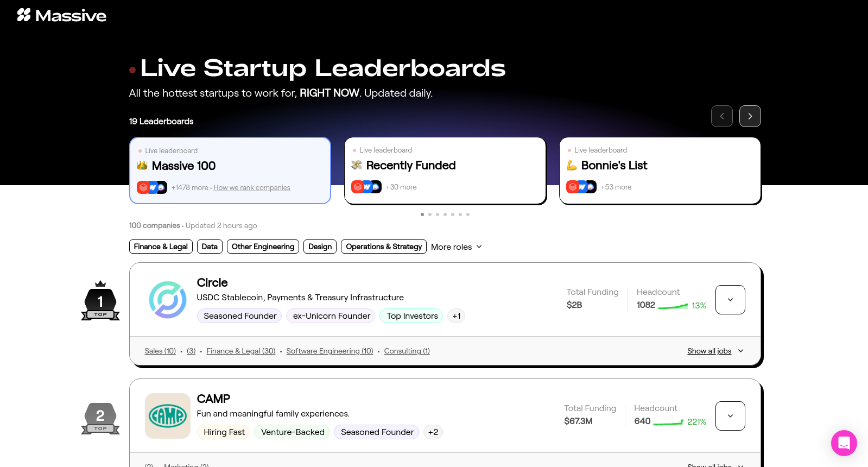Viewport: 868px width, 467px height.
Task: Select the Recently Funded leaderboard card
Action: pyautogui.click(x=445, y=171)
